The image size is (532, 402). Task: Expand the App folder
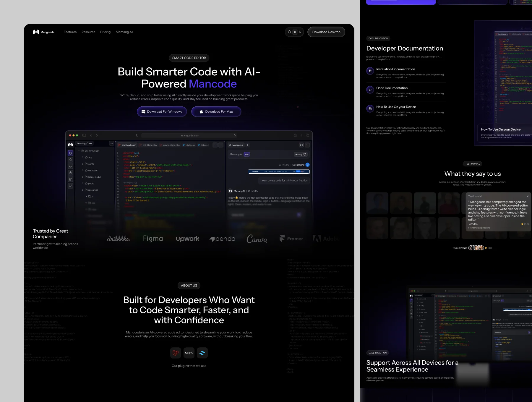pos(87,158)
